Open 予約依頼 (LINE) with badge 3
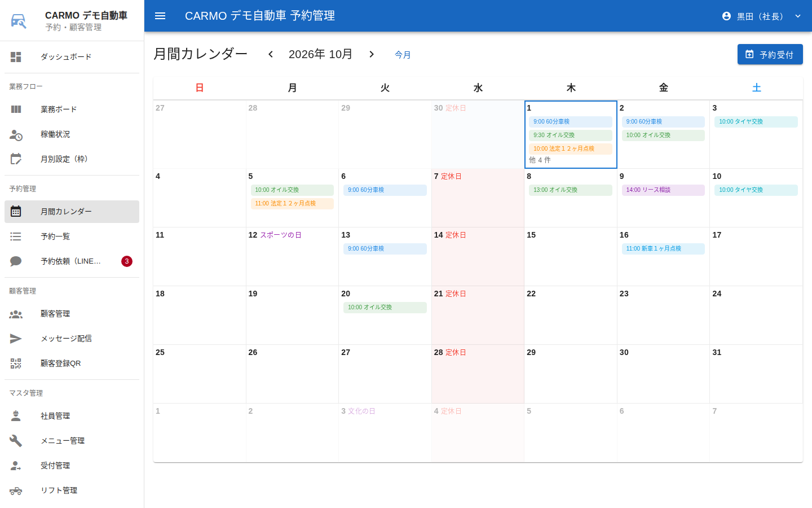 pyautogui.click(x=72, y=261)
